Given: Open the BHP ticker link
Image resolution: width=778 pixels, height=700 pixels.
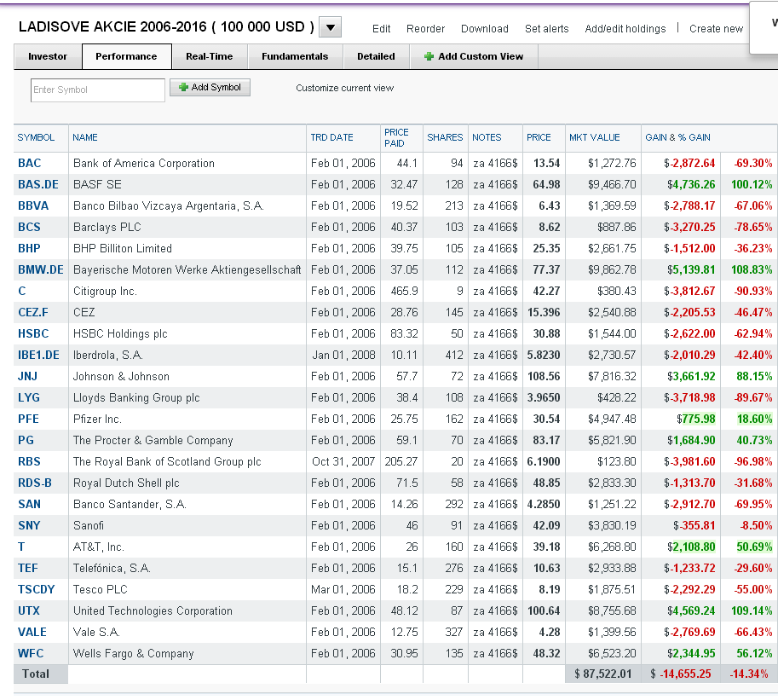Looking at the screenshot, I should tap(29, 249).
